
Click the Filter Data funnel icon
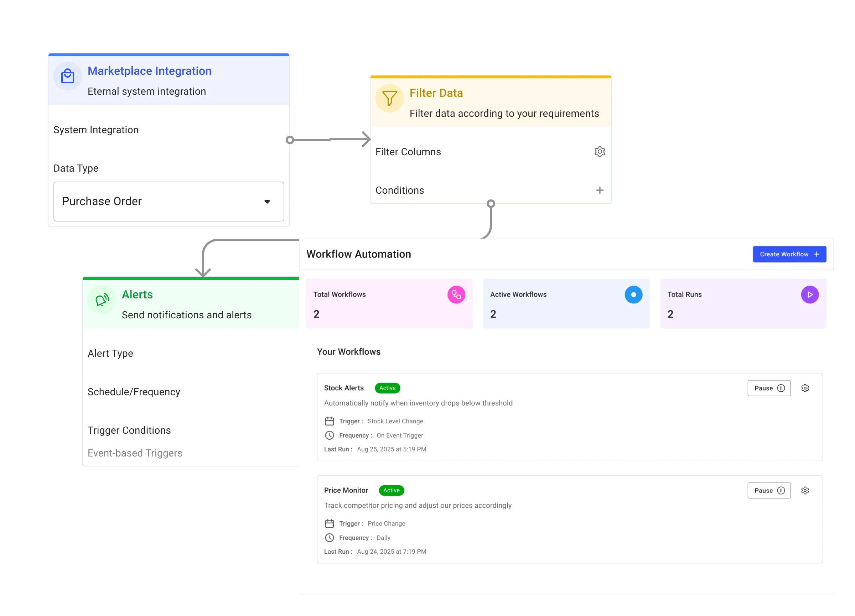click(389, 98)
